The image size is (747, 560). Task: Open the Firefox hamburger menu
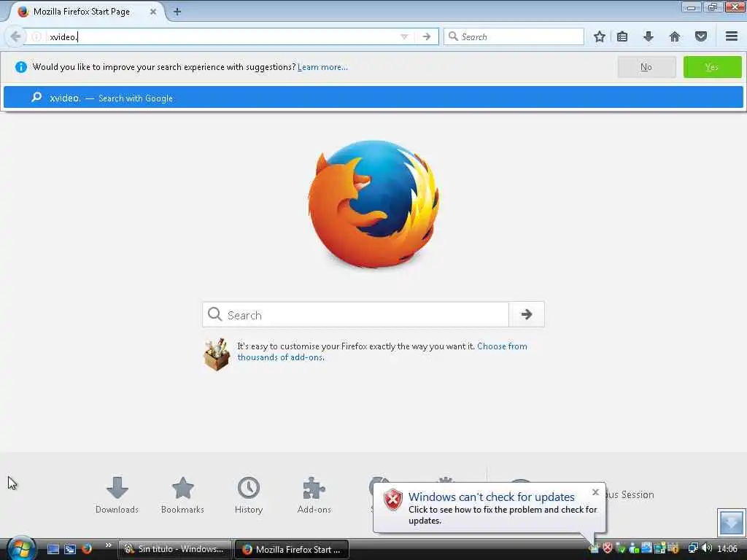point(732,36)
